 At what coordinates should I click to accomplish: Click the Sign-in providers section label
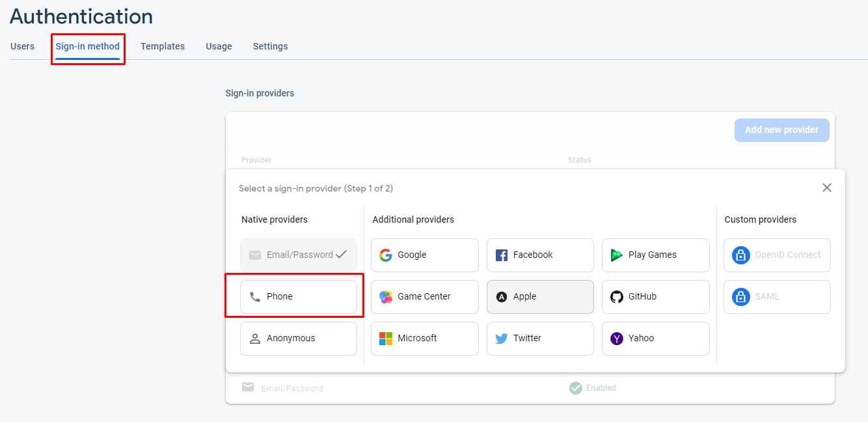[x=260, y=93]
